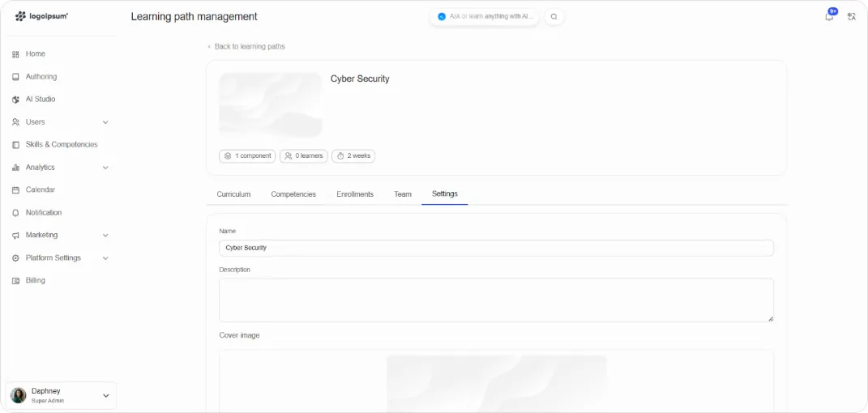The width and height of the screenshot is (868, 413).
Task: Click the Description resize handle corner
Action: (x=770, y=318)
